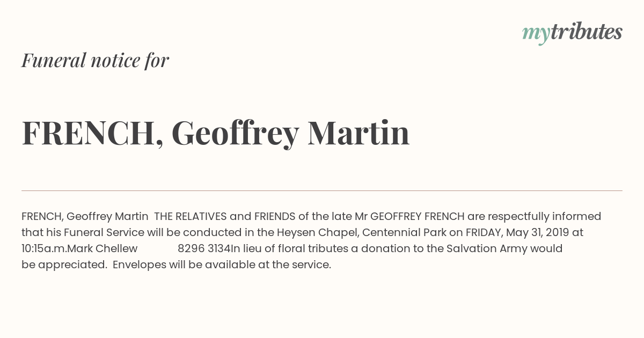Viewport: 644px width, 338px height.
Task: Click the phone number 8296 3134
Action: click(204, 248)
